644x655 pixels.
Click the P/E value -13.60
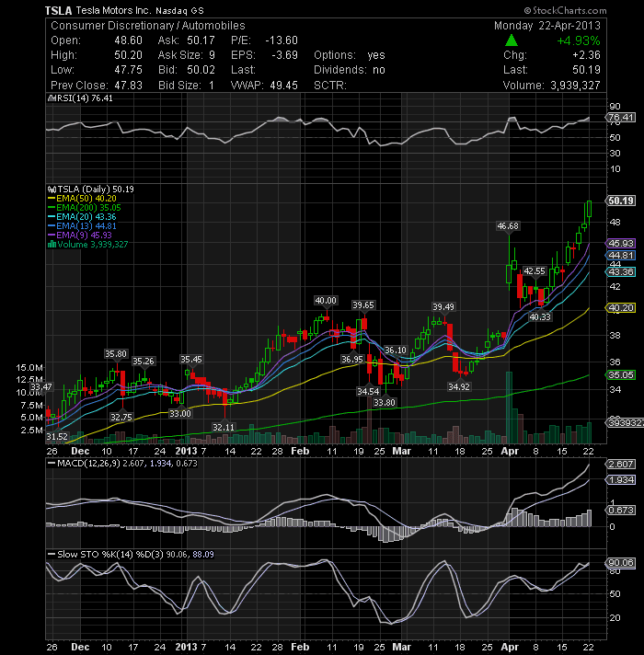coord(282,40)
